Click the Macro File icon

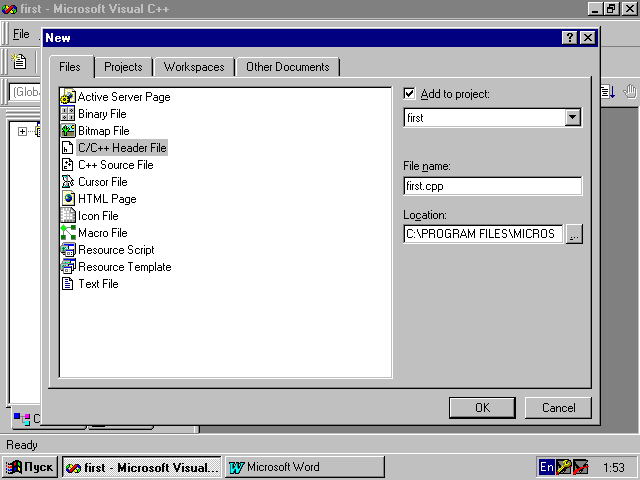(68, 233)
